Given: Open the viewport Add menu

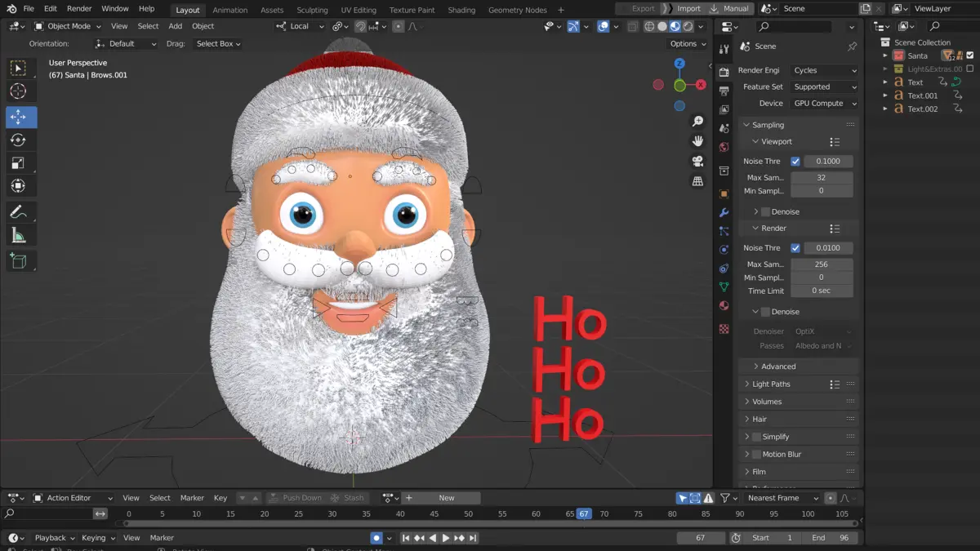Looking at the screenshot, I should (x=176, y=26).
